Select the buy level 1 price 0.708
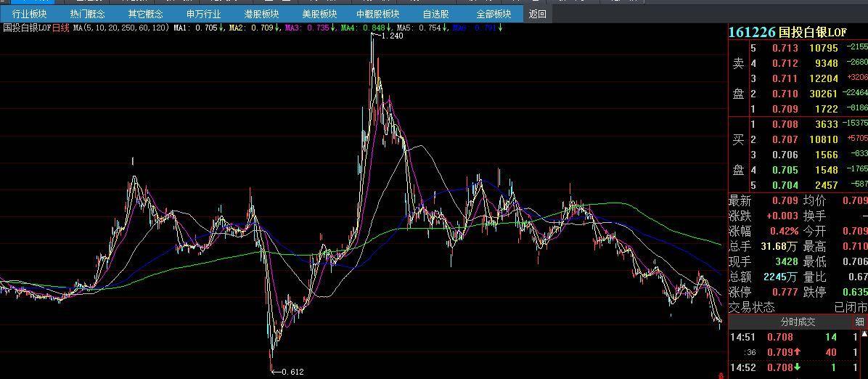Screen dimensions: 868x379 coord(785,125)
